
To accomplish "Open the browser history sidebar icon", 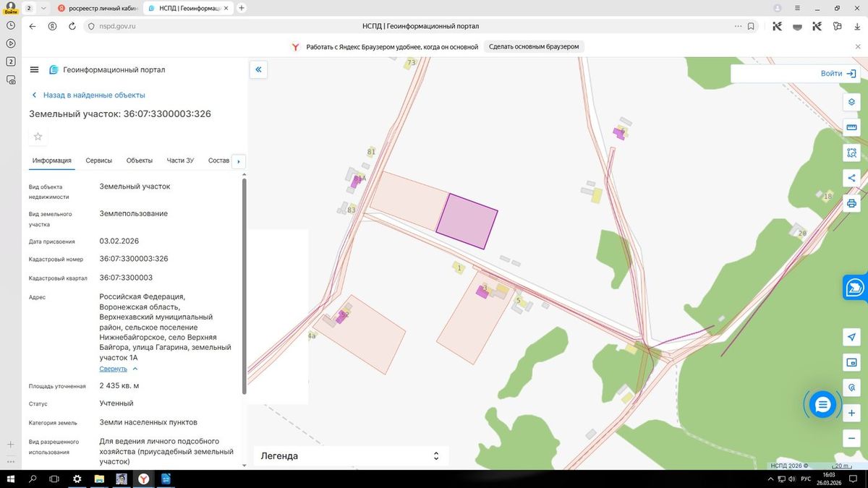I will coord(11,25).
